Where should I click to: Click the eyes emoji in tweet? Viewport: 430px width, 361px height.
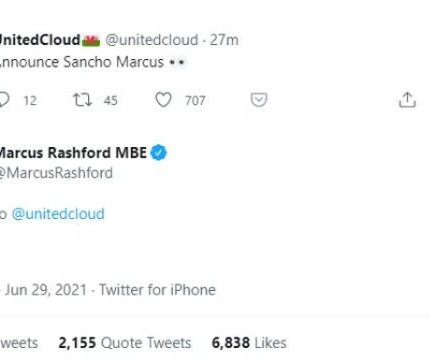tap(177, 62)
